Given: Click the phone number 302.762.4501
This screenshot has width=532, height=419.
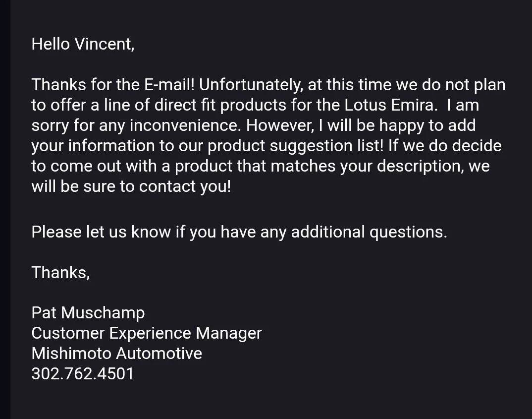Looking at the screenshot, I should [82, 373].
